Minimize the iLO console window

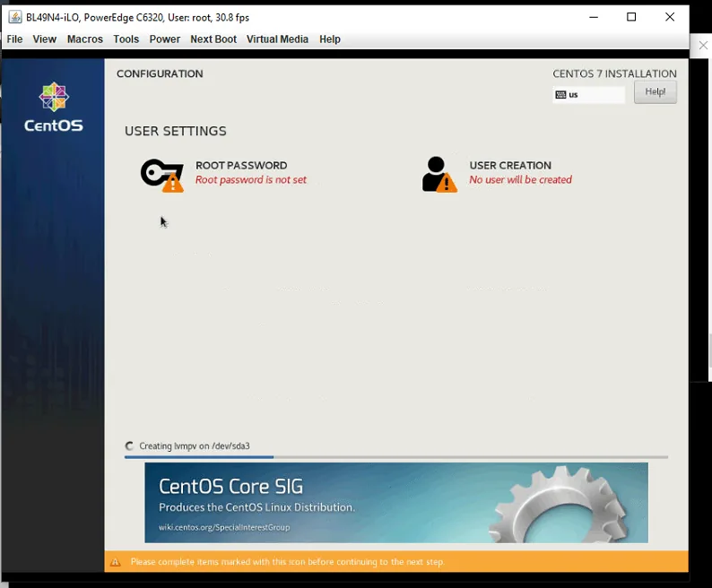594,17
